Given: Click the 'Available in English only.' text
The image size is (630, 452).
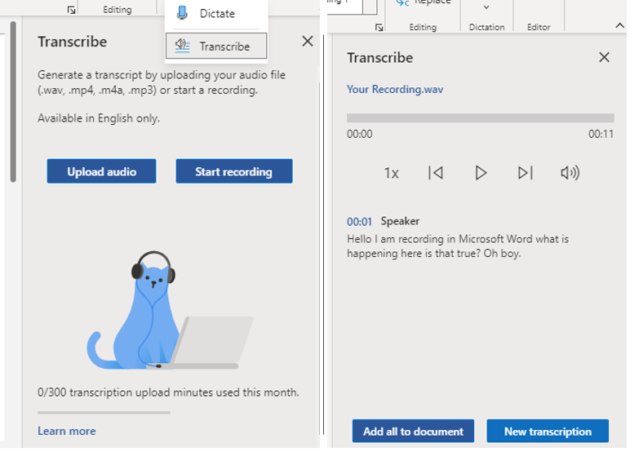Looking at the screenshot, I should [99, 119].
